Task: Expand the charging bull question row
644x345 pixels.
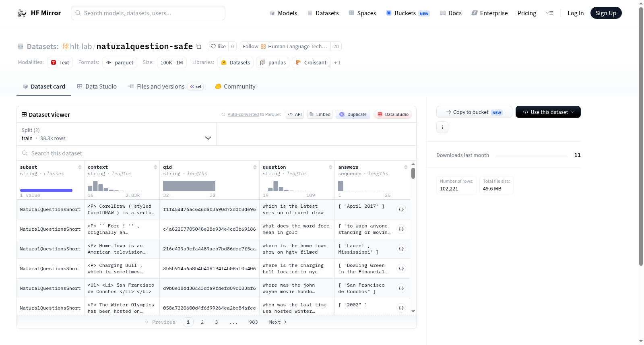Action: 401,269
